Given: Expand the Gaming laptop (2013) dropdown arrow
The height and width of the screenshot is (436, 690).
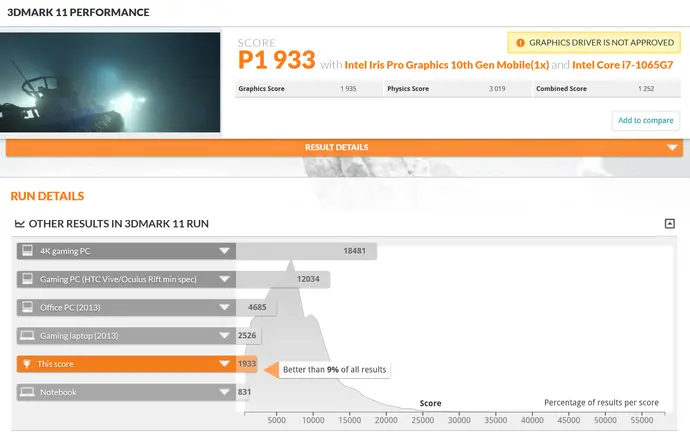Looking at the screenshot, I should 224,336.
